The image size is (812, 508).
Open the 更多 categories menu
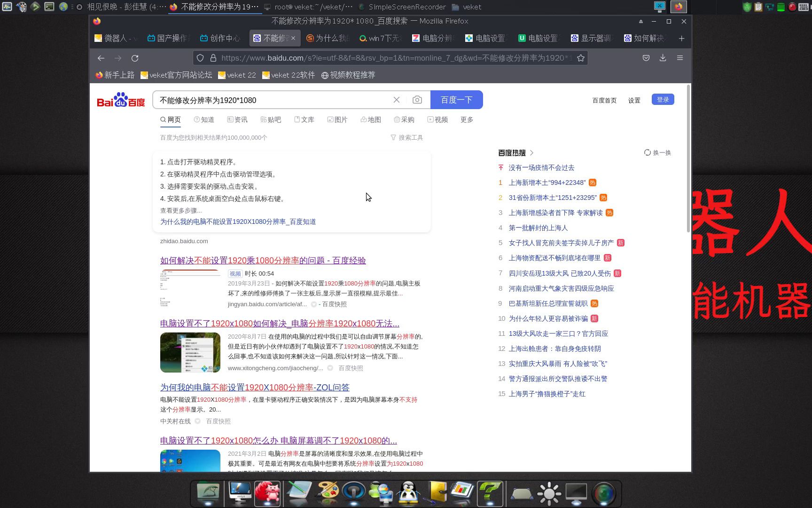467,119
